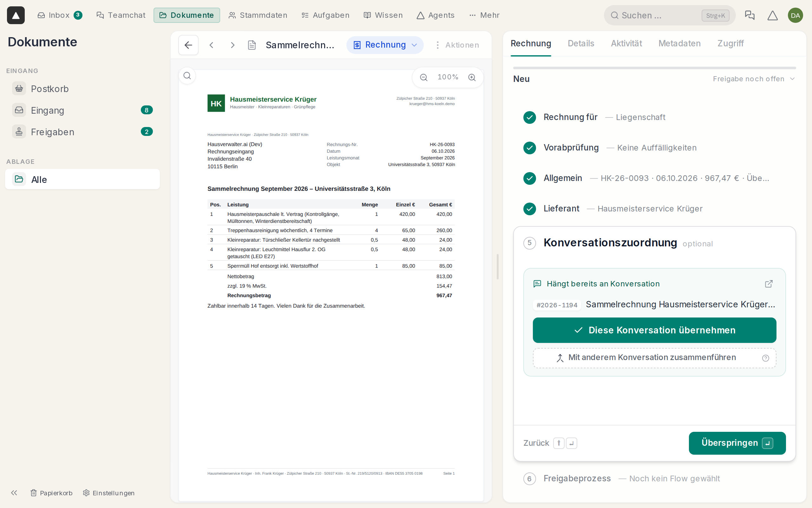Expand step 6 Freigabeprozess
Viewport: 812px width, 508px height.
click(x=654, y=478)
